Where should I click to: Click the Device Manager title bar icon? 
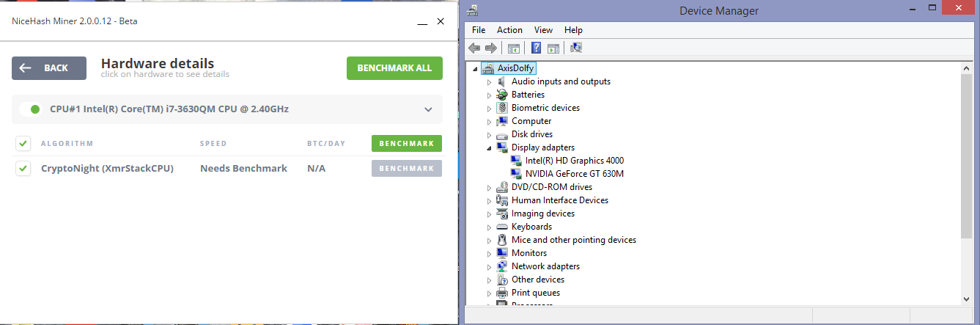[x=474, y=10]
